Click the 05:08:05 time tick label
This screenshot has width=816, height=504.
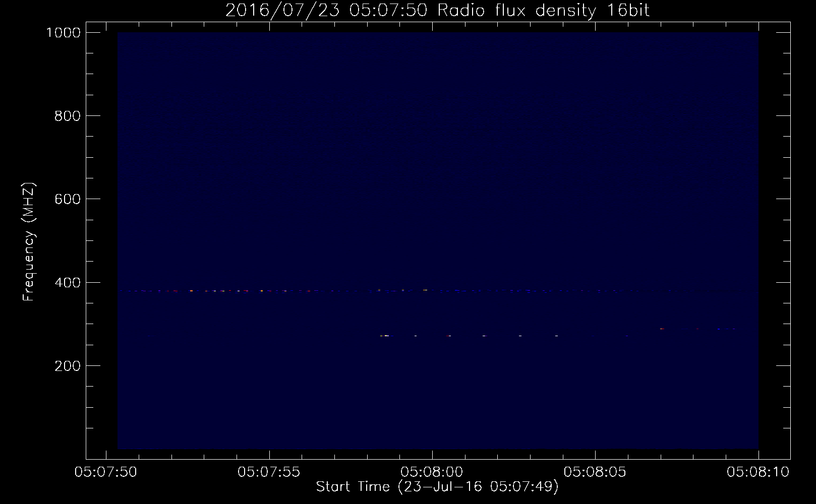click(595, 472)
